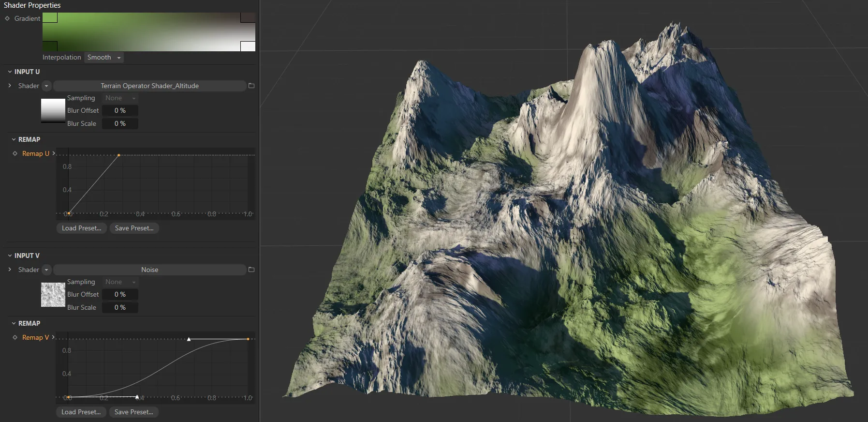Image resolution: width=868 pixels, height=422 pixels.
Task: Collapse the INPUT V section
Action: pos(10,256)
